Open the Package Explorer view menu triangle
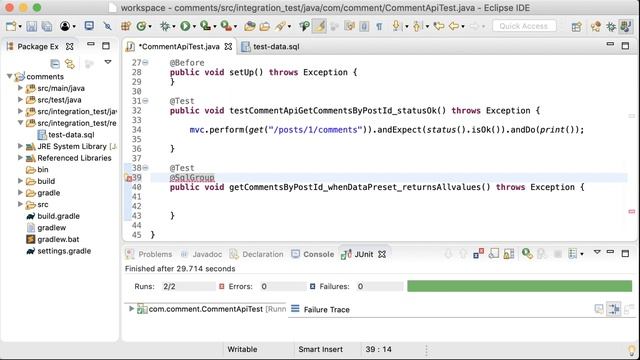The width and height of the screenshot is (640, 360). tap(108, 62)
